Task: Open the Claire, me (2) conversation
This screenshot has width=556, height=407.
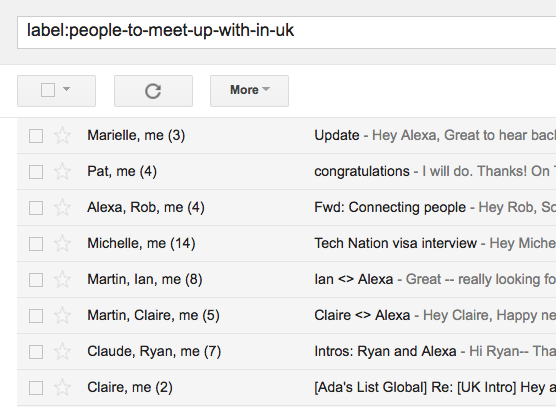Action: (287, 388)
